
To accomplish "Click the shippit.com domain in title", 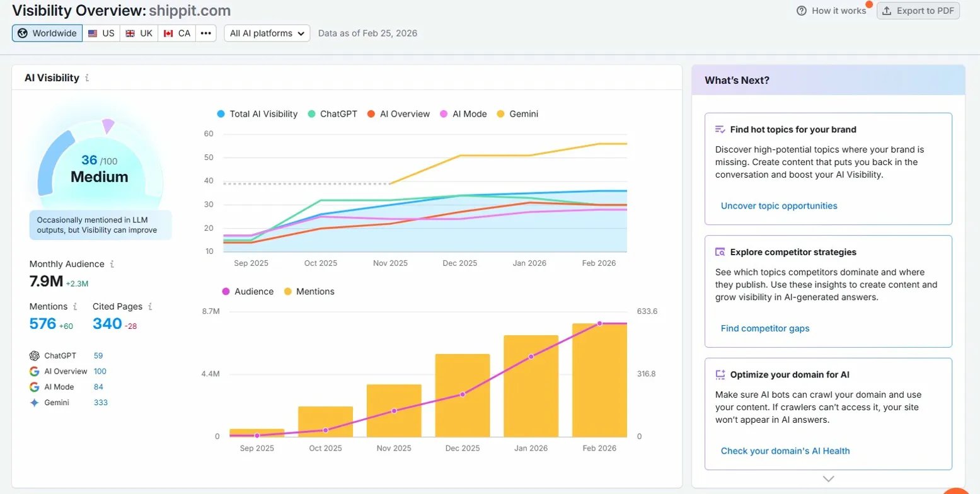I will 190,11.
